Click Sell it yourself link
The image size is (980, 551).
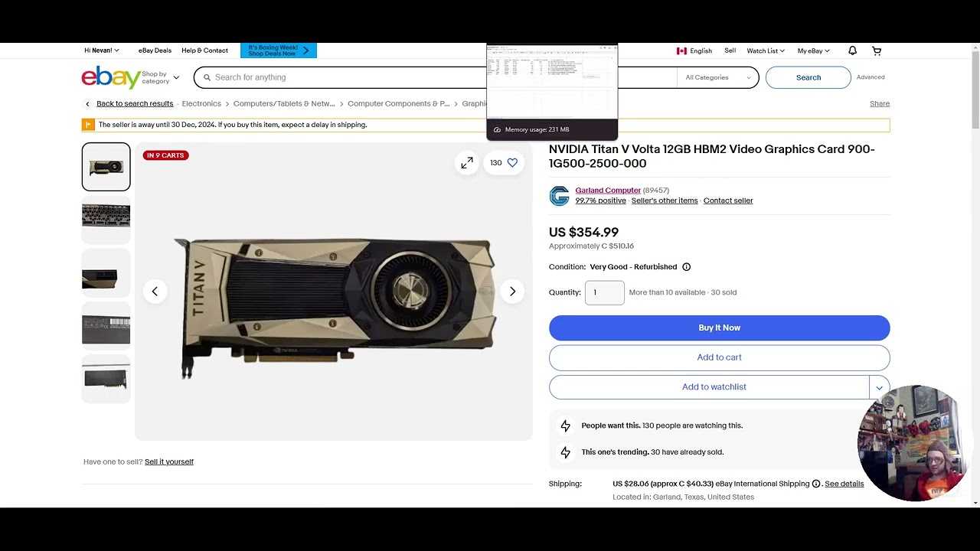169,462
